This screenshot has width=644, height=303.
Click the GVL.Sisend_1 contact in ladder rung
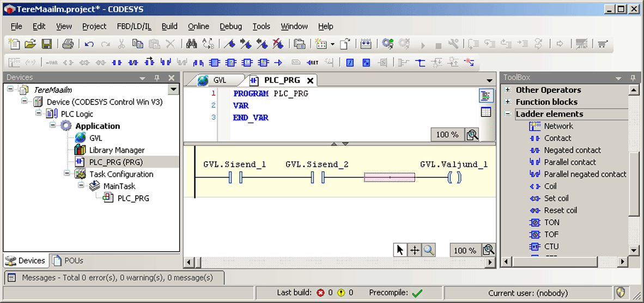(x=235, y=177)
